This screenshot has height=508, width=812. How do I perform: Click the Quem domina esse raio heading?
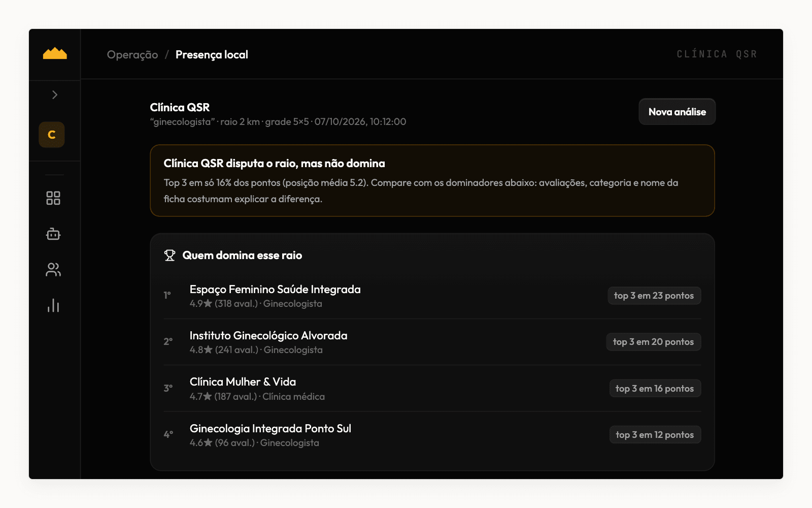tap(242, 256)
